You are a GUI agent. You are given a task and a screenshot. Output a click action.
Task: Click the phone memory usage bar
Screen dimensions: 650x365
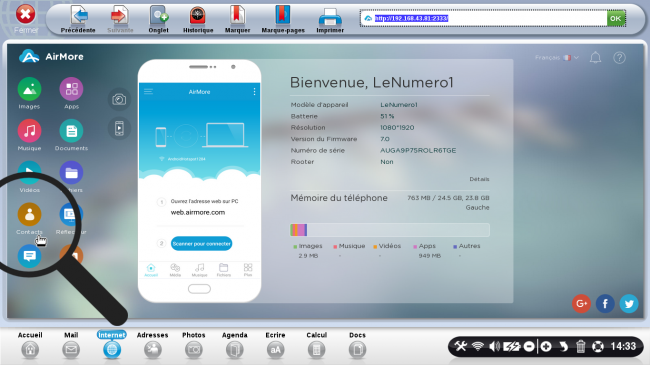tap(390, 230)
